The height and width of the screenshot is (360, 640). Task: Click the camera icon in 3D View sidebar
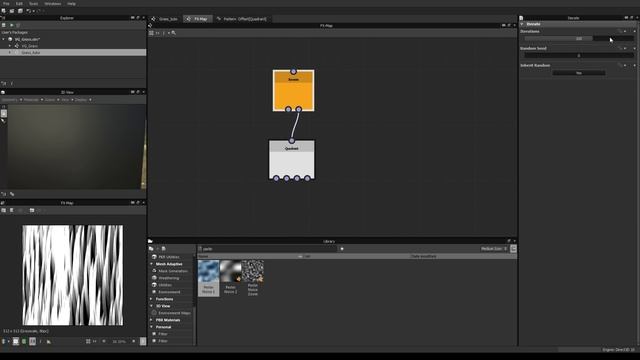[4, 114]
